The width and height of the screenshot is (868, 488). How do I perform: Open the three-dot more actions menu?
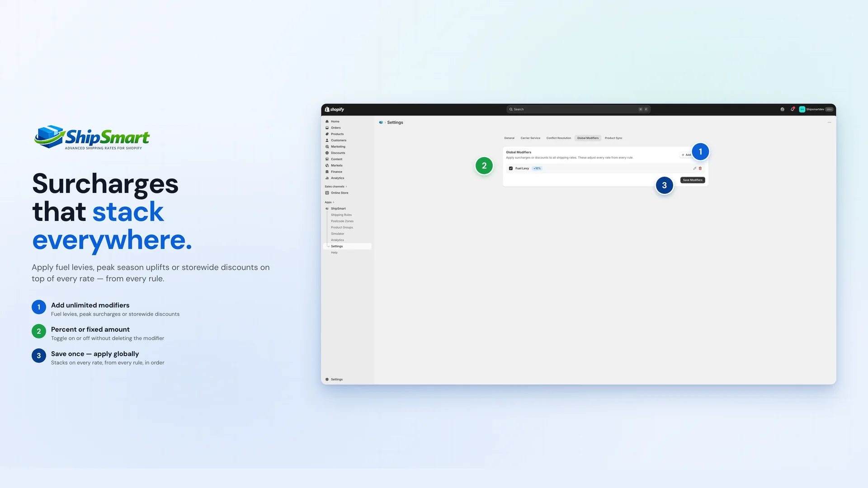point(829,122)
